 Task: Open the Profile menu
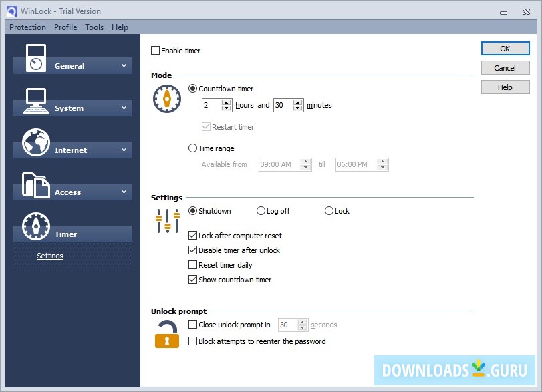click(x=65, y=27)
